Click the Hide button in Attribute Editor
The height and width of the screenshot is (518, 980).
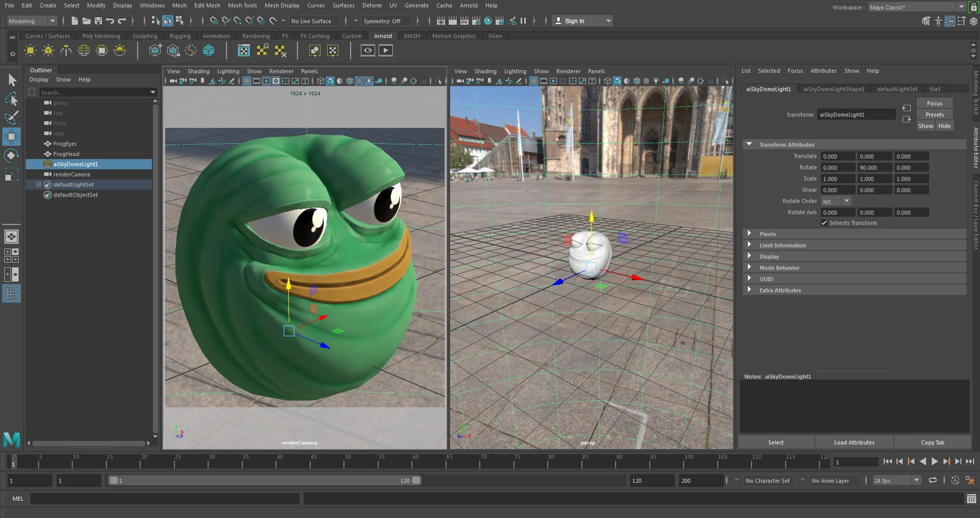click(944, 126)
